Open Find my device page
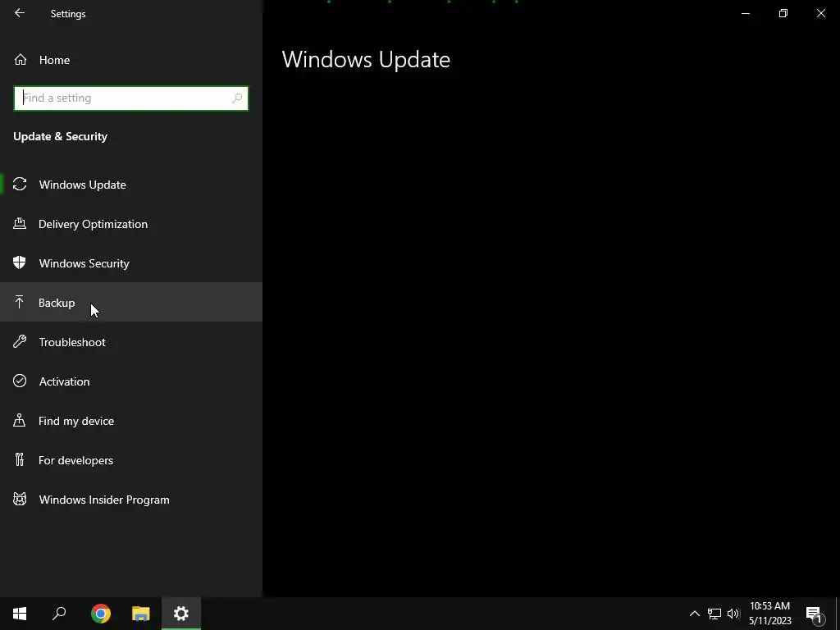The image size is (840, 630). [x=131, y=421]
